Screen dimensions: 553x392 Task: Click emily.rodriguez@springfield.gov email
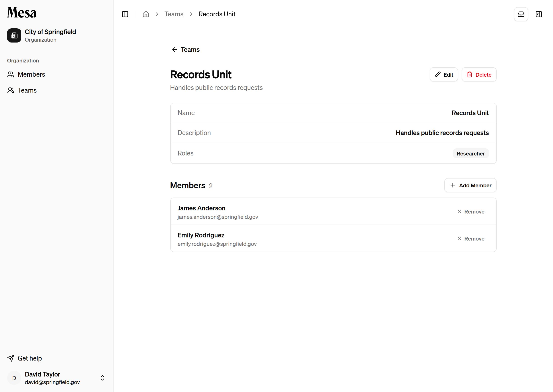point(217,244)
